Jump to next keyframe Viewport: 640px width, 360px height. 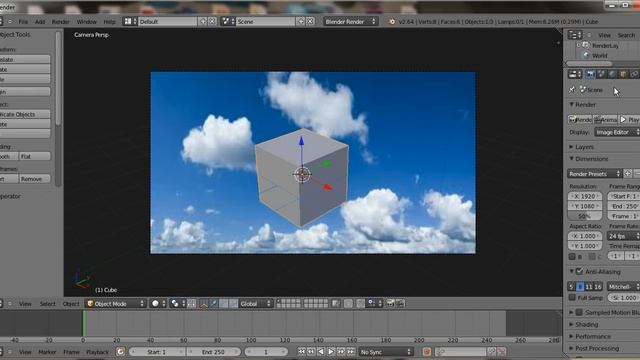coord(341,352)
